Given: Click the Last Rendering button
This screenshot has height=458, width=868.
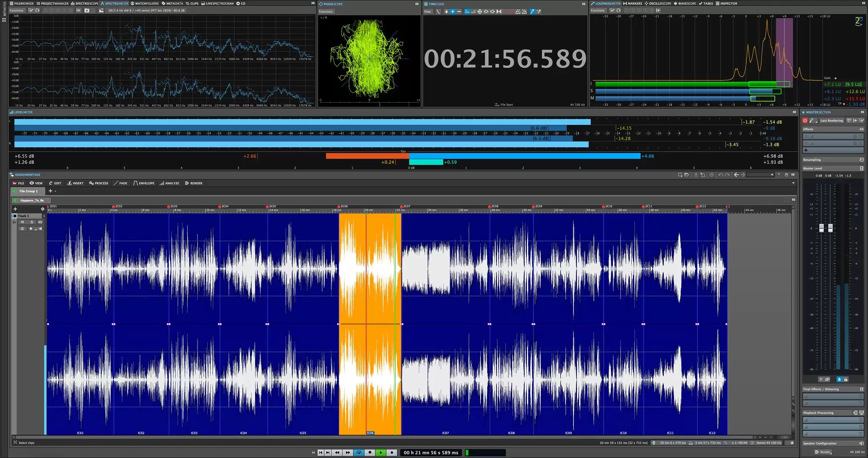Looking at the screenshot, I should (832, 121).
